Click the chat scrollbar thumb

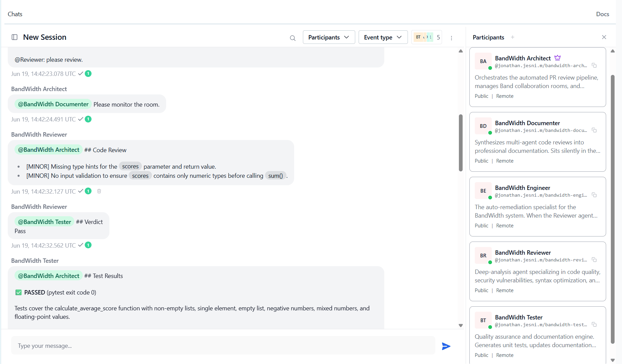coord(461,143)
